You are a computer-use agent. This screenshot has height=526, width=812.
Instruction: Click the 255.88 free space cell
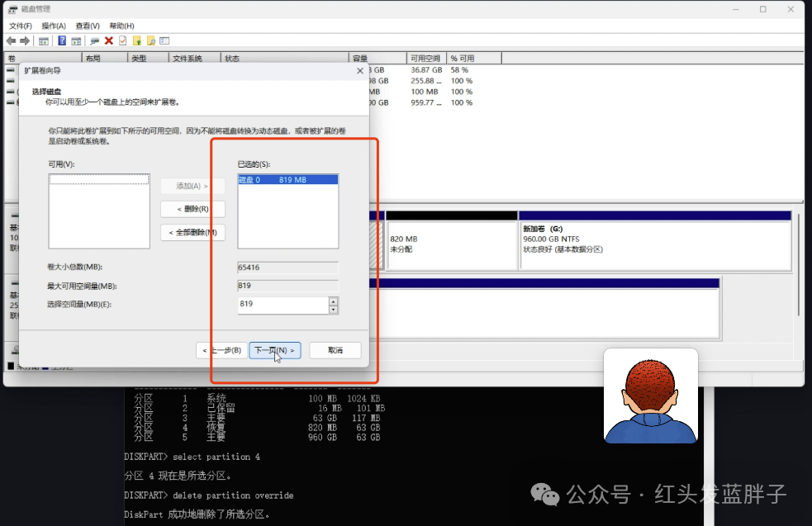426,81
